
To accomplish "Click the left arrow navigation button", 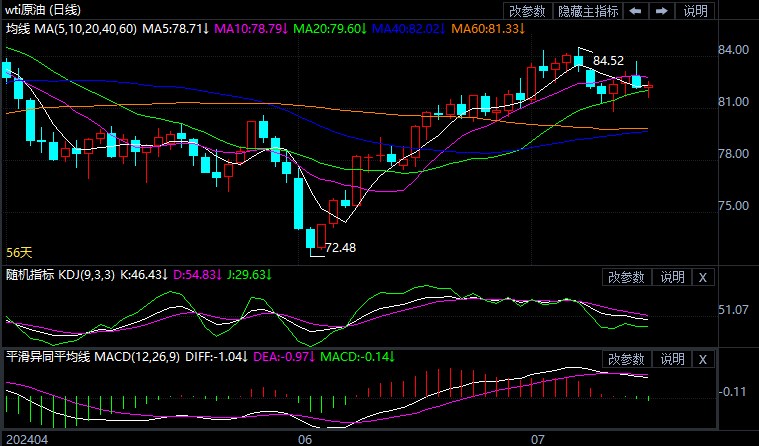I will pyautogui.click(x=636, y=11).
